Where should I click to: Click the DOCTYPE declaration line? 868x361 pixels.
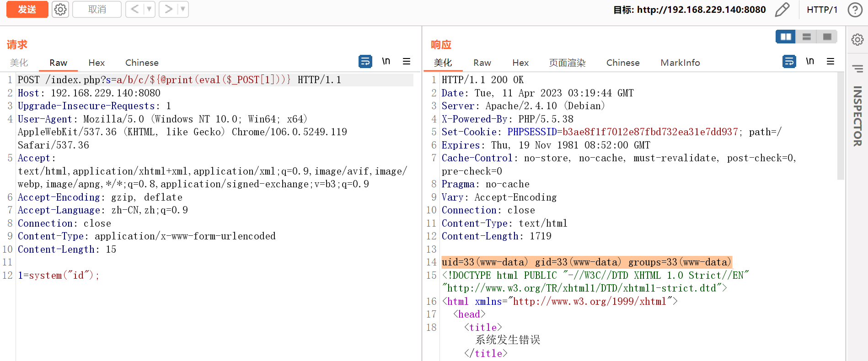coord(595,281)
